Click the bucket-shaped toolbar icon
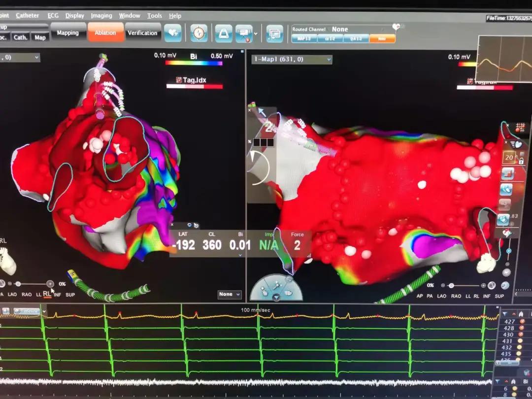532x399 pixels. pyautogui.click(x=224, y=33)
